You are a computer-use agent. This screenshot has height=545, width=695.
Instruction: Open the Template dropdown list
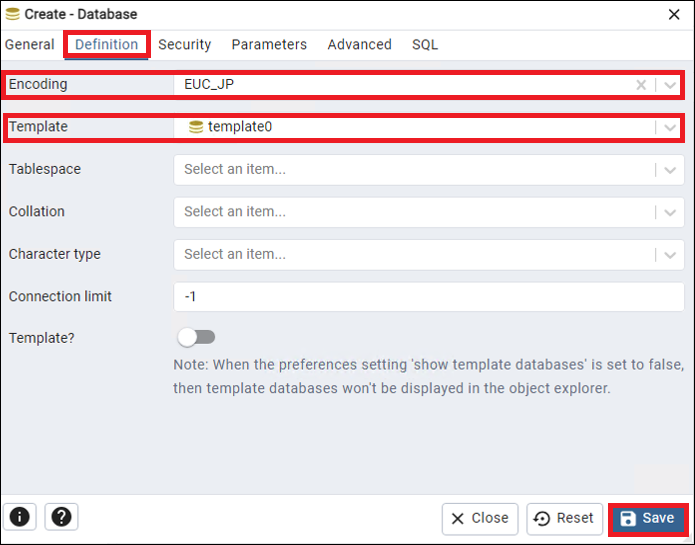[x=670, y=128]
